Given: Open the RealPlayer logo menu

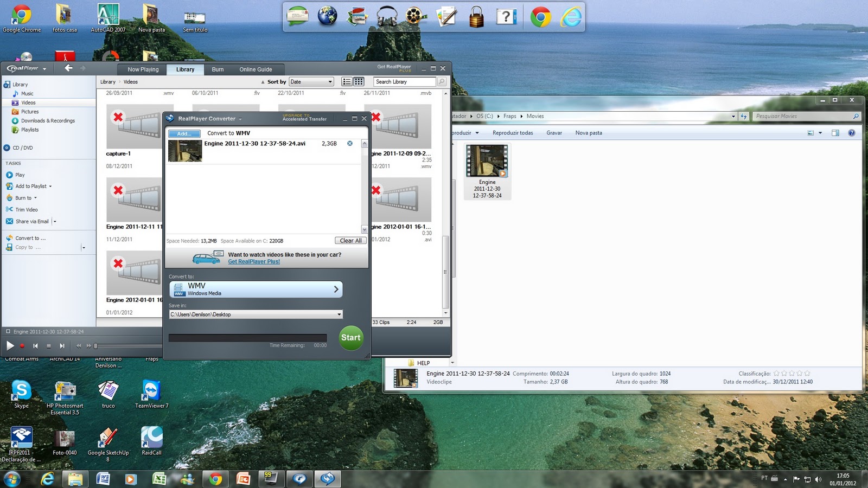Looking at the screenshot, I should 27,68.
